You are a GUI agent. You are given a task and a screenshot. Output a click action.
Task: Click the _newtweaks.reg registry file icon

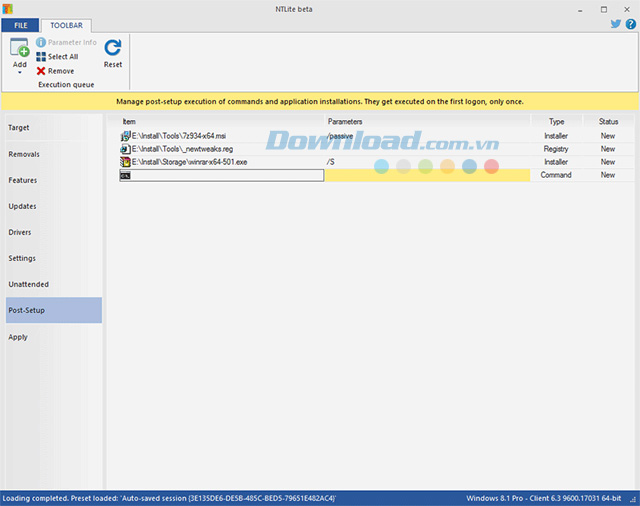pos(126,148)
